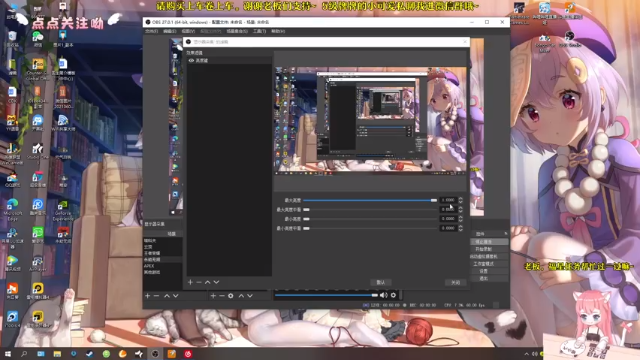The height and width of the screenshot is (360, 640).
Task: Click the mixer volume slider in OBS
Action: coord(326,295)
